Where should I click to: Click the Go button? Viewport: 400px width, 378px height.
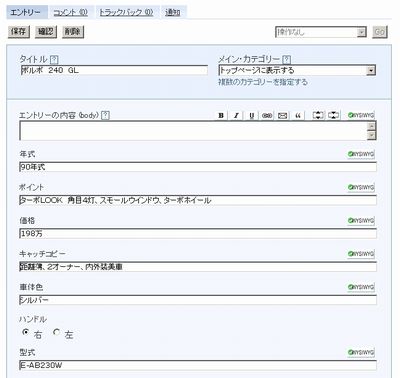[380, 32]
